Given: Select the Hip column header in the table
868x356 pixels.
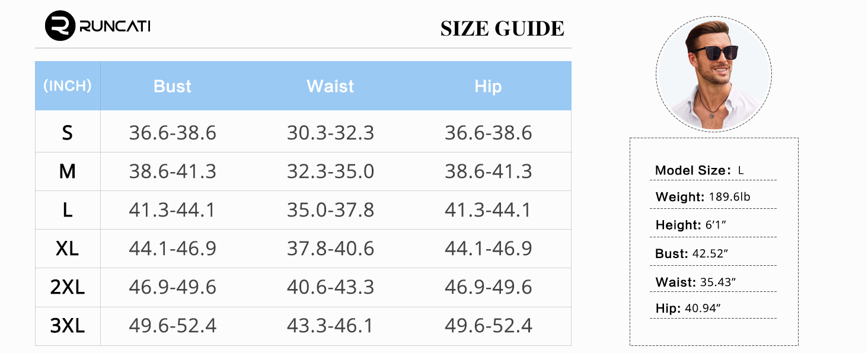Looking at the screenshot, I should pyautogui.click(x=488, y=87).
